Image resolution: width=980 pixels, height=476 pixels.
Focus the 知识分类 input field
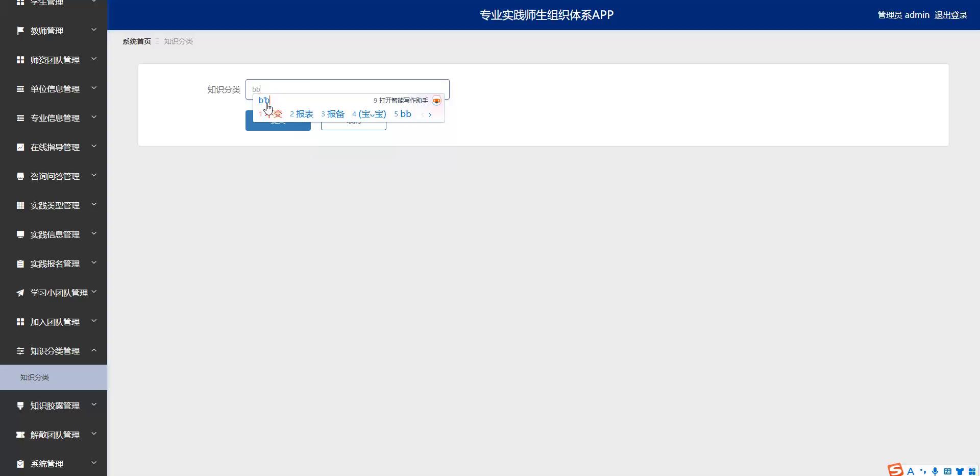[348, 89]
